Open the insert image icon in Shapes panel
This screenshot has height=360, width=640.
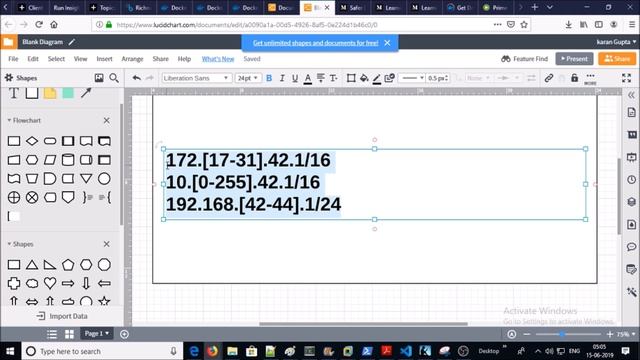[x=99, y=78]
